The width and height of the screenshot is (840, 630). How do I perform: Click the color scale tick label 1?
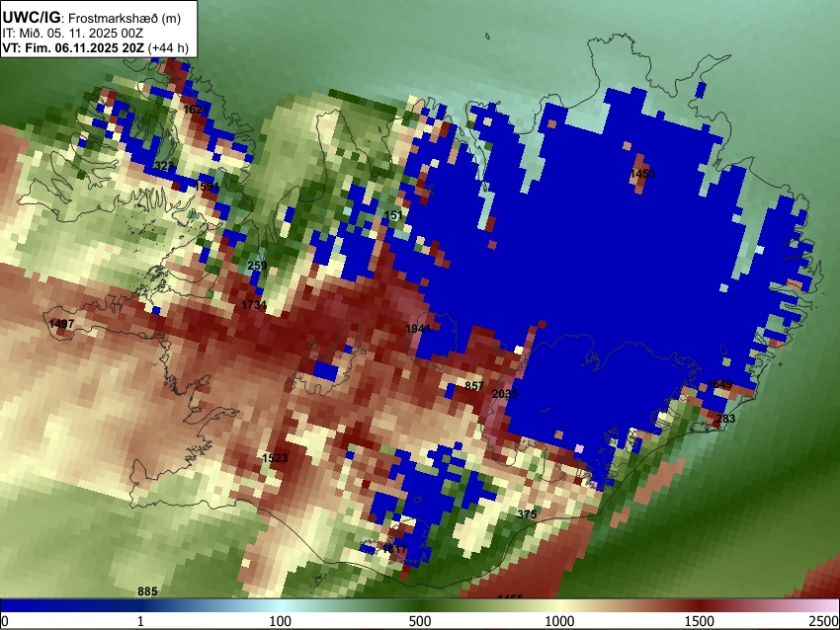[140, 621]
